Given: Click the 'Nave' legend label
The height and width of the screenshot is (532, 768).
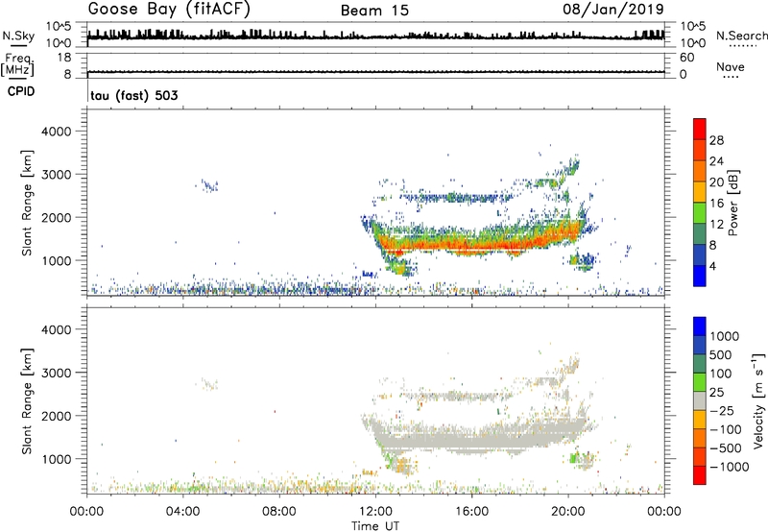Looking at the screenshot, I should point(731,66).
